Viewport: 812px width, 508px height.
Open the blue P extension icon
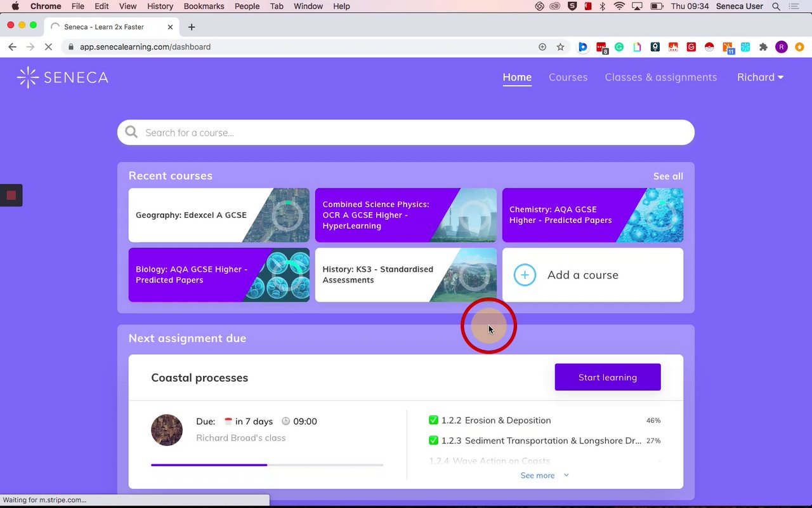(583, 47)
